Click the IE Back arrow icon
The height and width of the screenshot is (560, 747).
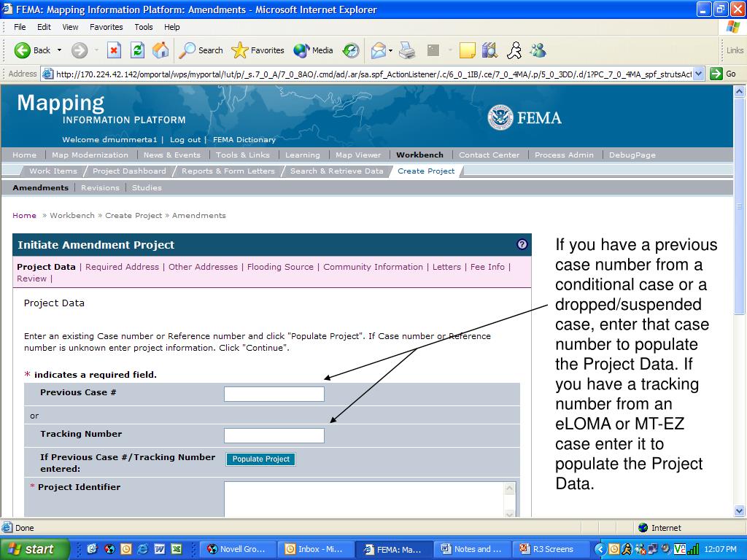point(22,50)
